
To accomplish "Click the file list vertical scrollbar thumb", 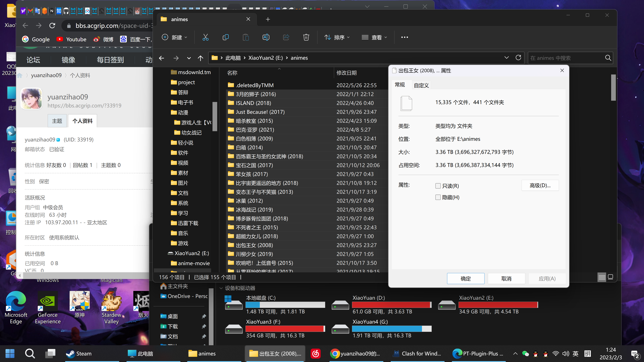I will click(613, 87).
